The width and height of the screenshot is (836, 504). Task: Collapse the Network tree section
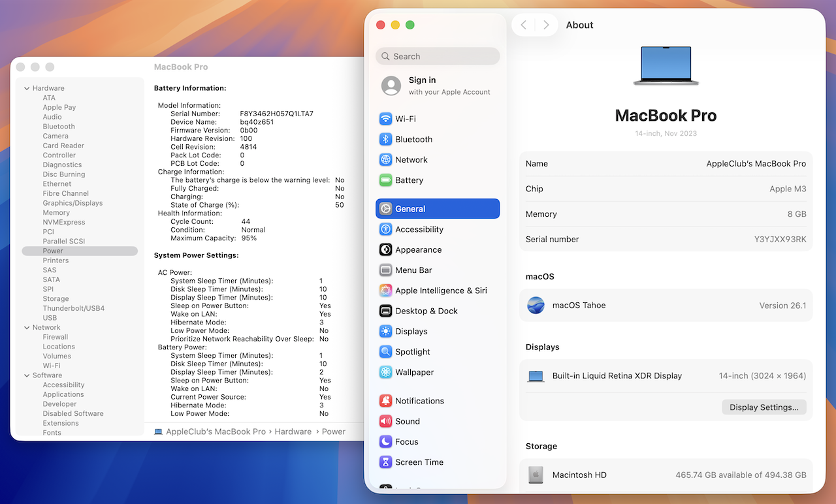[27, 328]
